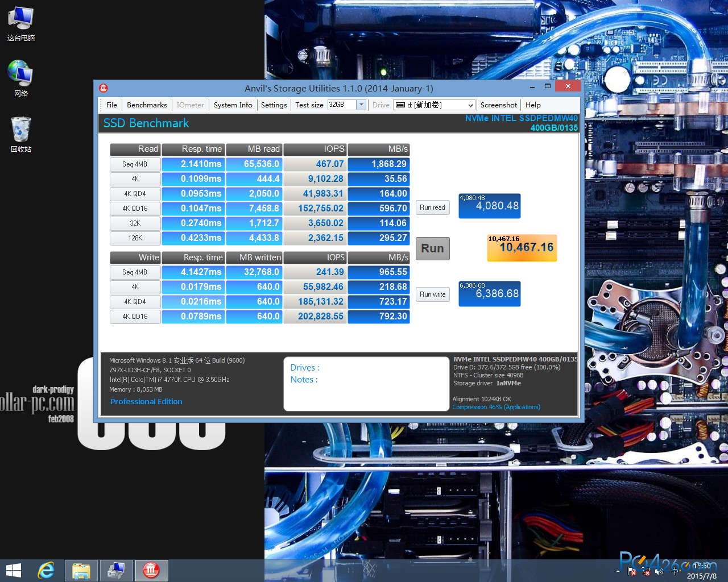Click the Alignment 1024KB OK text
Screen dimensions: 728x582
tap(482, 399)
